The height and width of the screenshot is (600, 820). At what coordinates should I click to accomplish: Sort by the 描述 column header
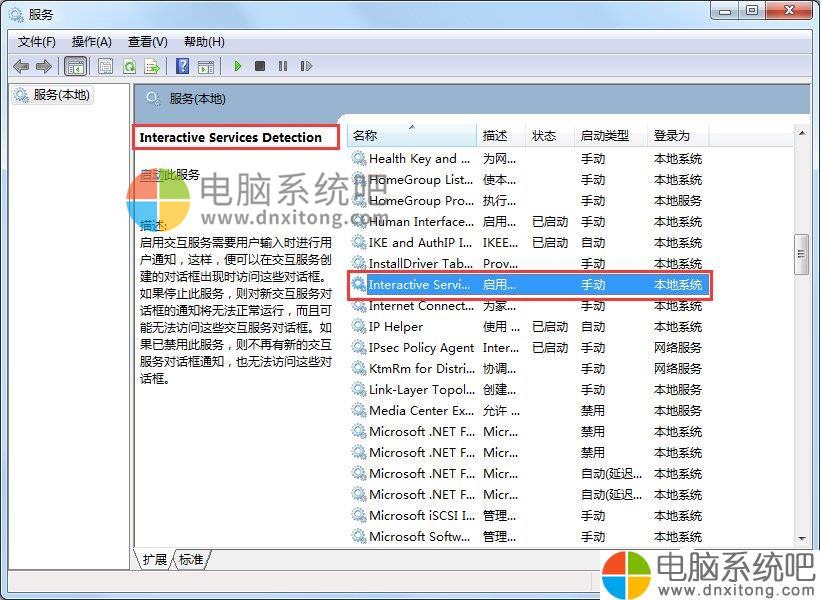point(500,135)
